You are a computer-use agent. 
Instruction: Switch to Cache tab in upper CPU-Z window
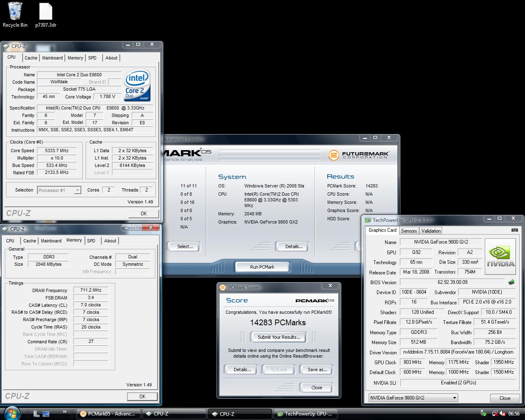pyautogui.click(x=31, y=58)
